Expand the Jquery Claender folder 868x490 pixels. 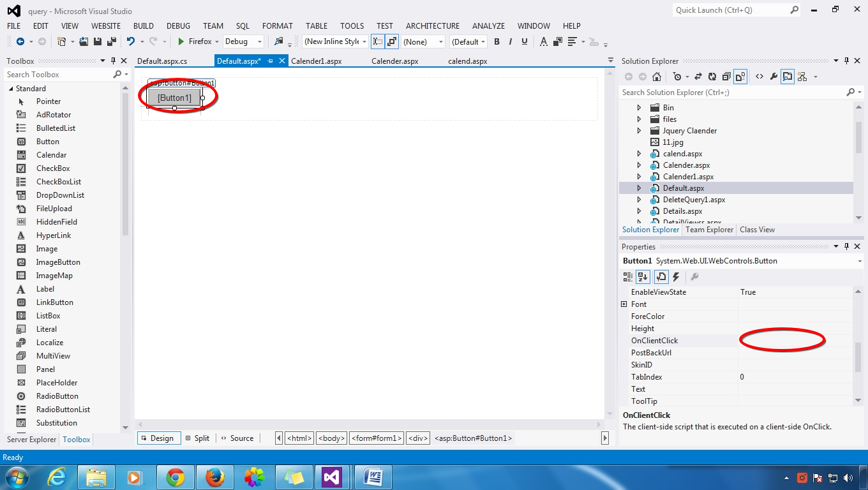[640, 131]
